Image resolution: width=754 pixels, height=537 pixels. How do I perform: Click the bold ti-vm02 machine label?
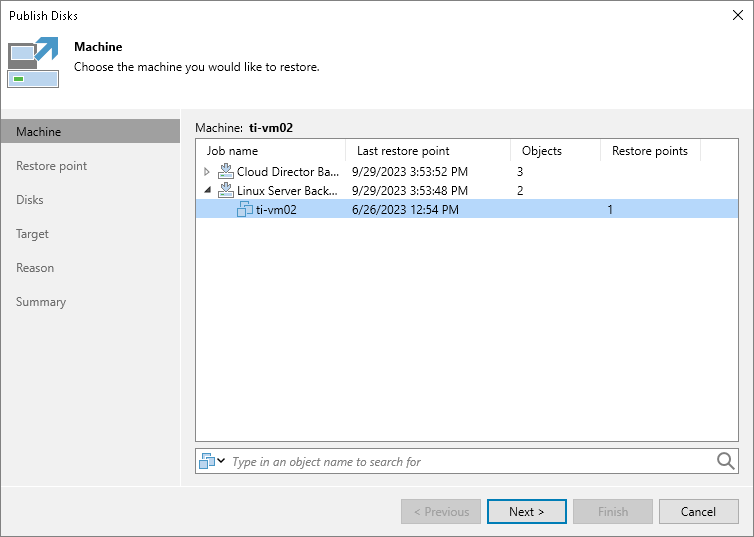(271, 128)
